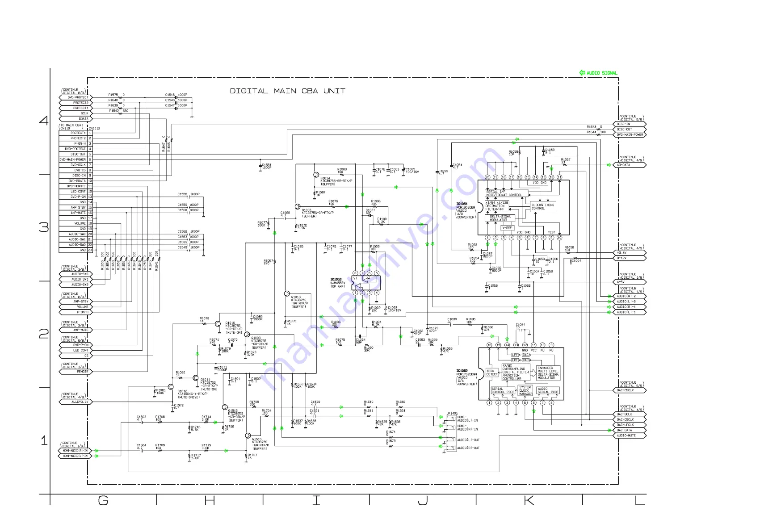Click the DT12V signal connector
760x532 pixels.
point(629,258)
